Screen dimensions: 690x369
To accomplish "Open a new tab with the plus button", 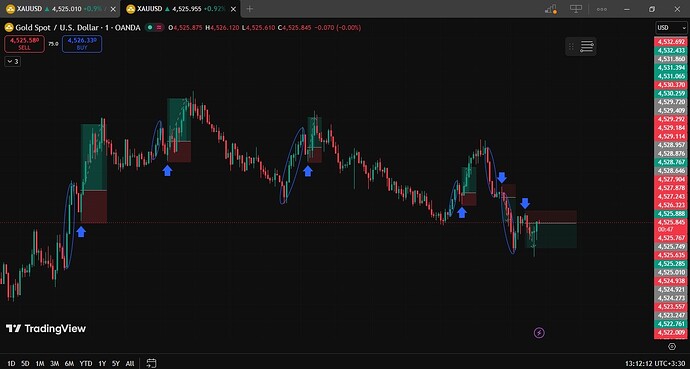I will tap(250, 8).
